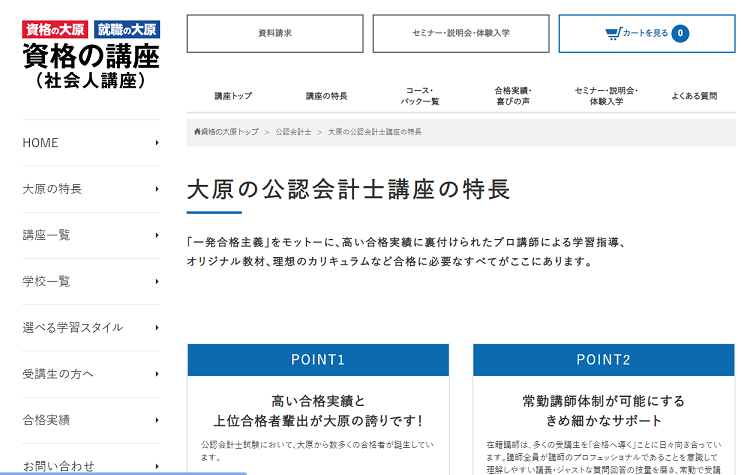Click the arrow next to 大原の特長
This screenshot has width=741, height=475.
(157, 189)
